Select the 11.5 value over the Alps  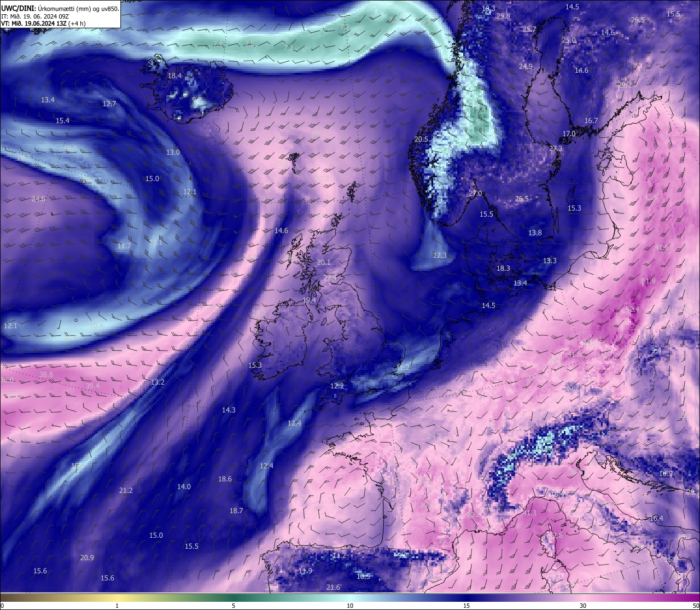(x=604, y=434)
